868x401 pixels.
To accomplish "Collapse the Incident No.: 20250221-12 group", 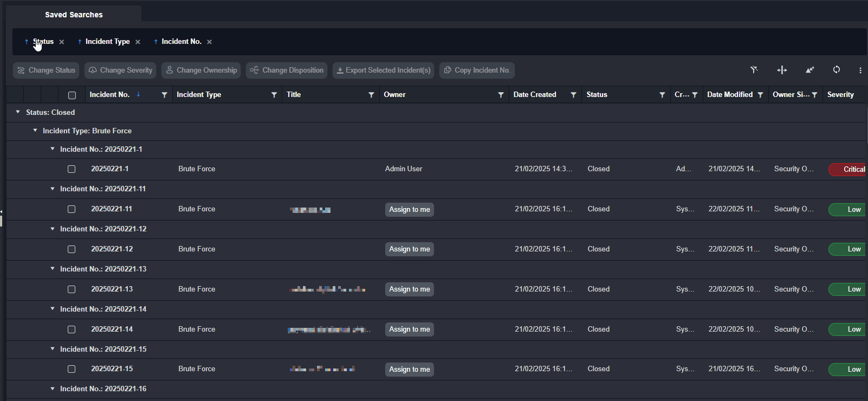I will (53, 229).
